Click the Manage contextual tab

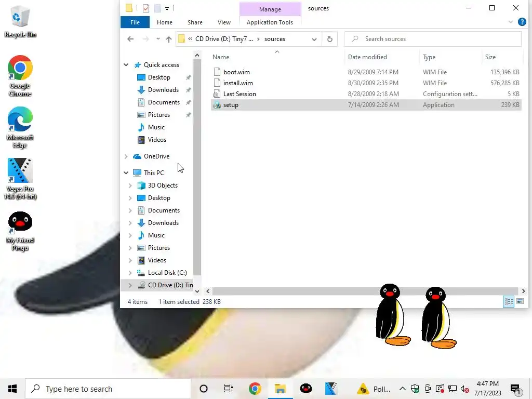270,9
